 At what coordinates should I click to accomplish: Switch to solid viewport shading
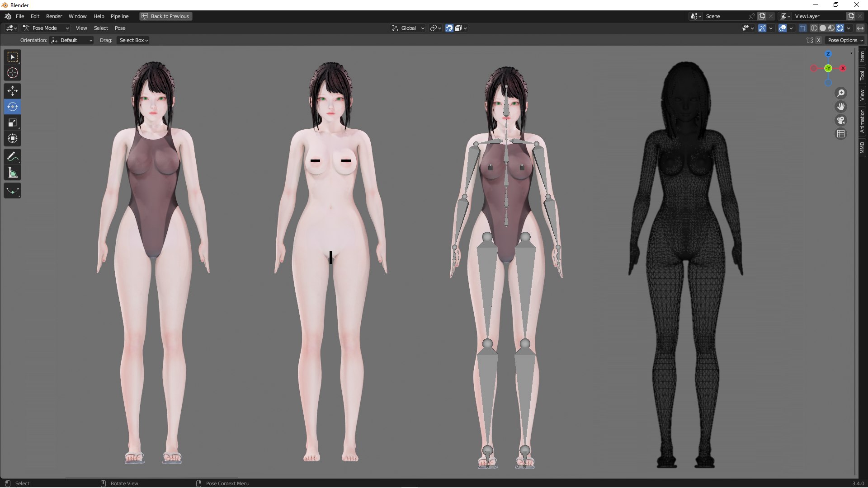(823, 28)
